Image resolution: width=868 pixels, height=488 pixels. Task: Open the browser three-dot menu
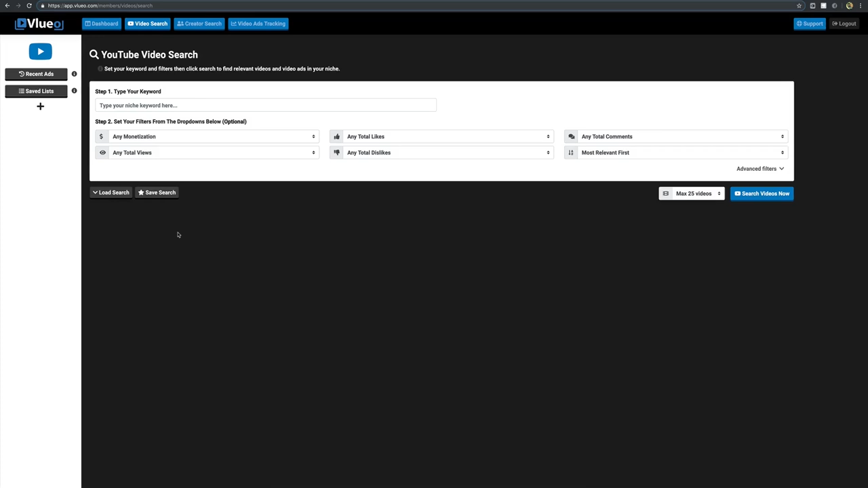pyautogui.click(x=860, y=5)
